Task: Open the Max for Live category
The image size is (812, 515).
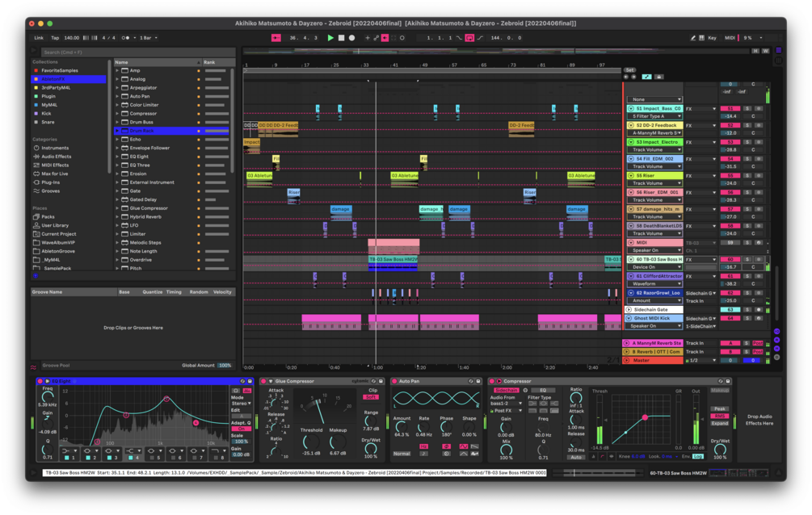Action: point(54,174)
